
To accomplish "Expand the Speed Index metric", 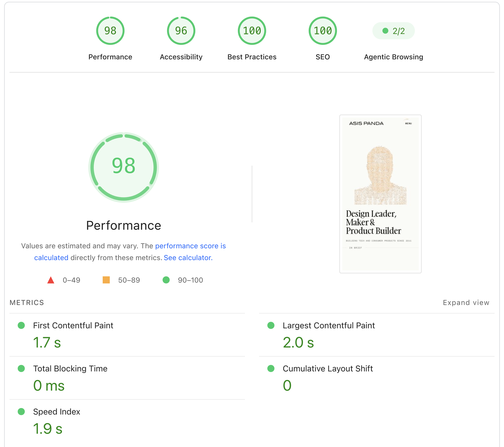I will 127,421.
